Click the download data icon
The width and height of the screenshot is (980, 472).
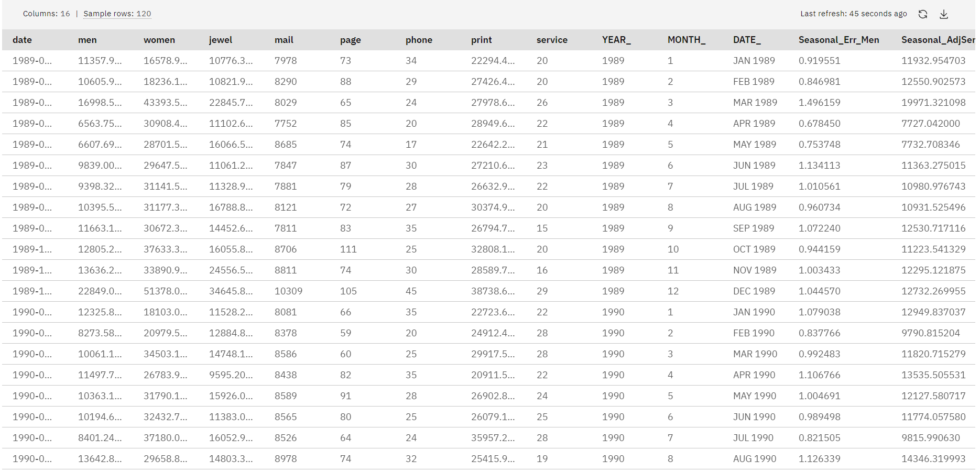944,14
